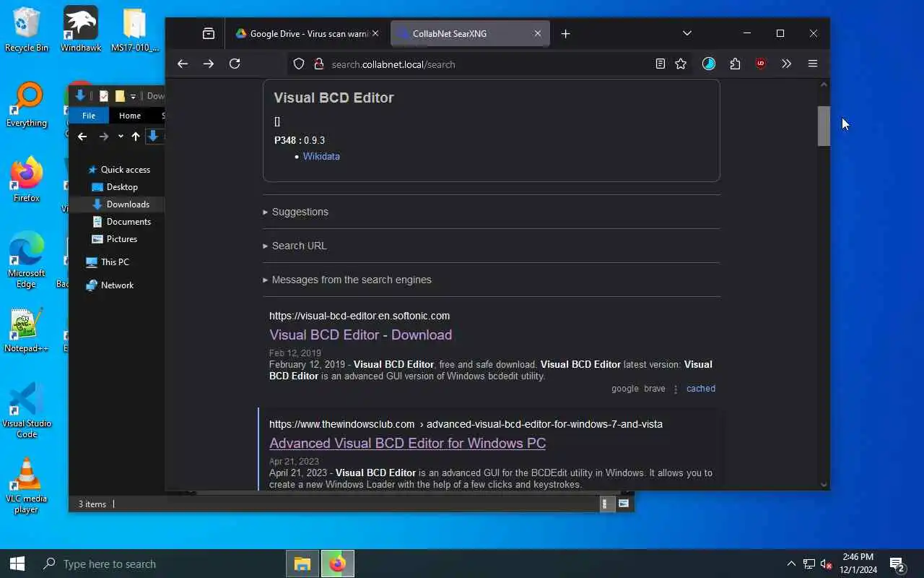Expand Messages from the search engines
Screen dimensions: 924x578
pos(347,280)
